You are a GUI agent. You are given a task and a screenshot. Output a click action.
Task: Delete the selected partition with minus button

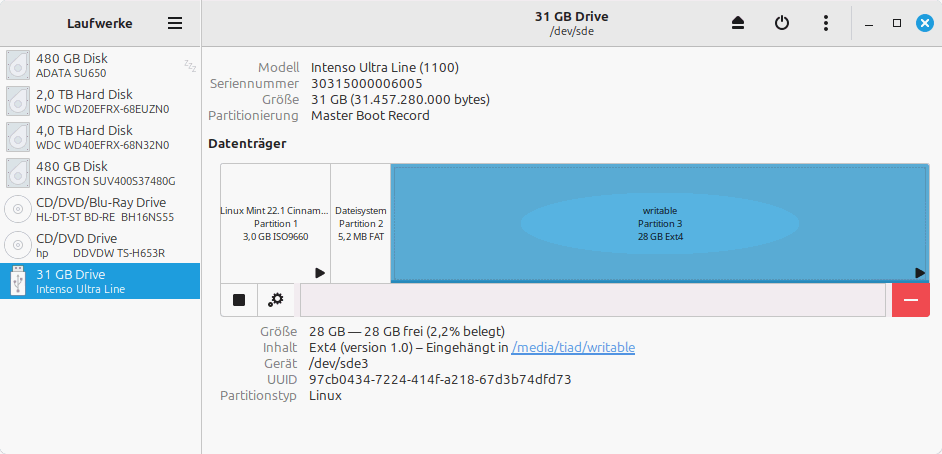tap(910, 300)
